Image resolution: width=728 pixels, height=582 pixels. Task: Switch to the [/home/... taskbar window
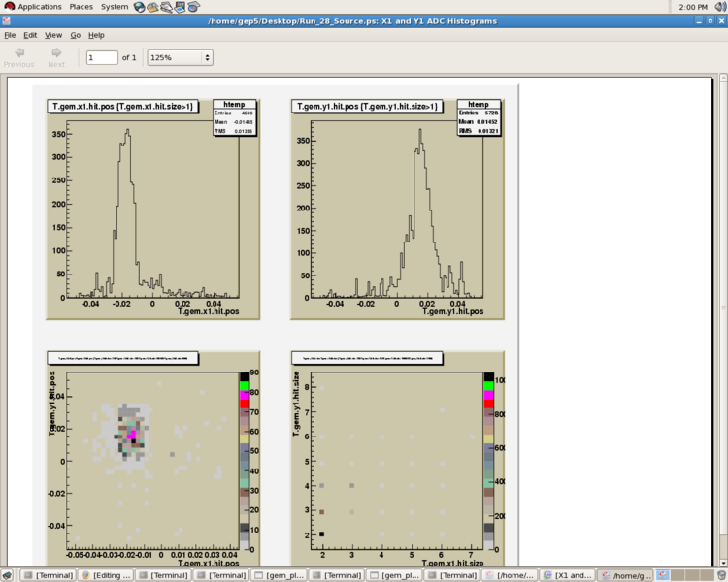[510, 575]
